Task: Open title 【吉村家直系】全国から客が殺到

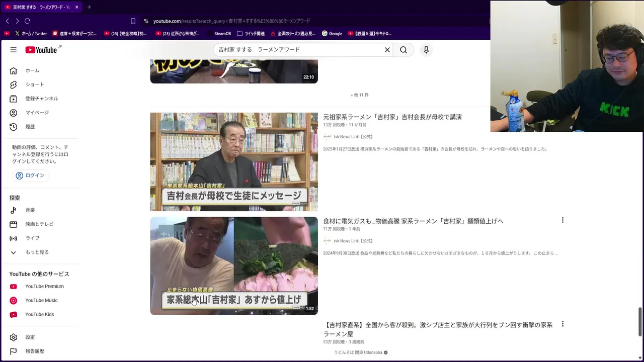Action: click(x=438, y=329)
